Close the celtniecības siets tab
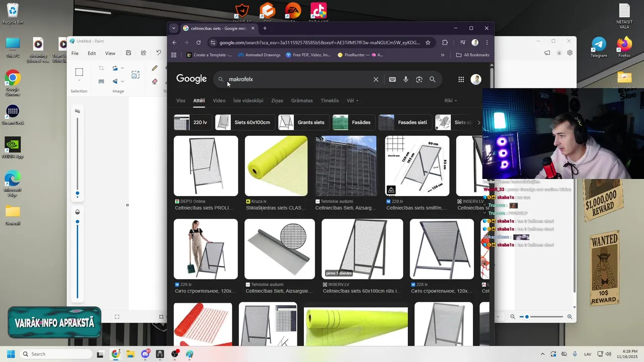 [253, 28]
